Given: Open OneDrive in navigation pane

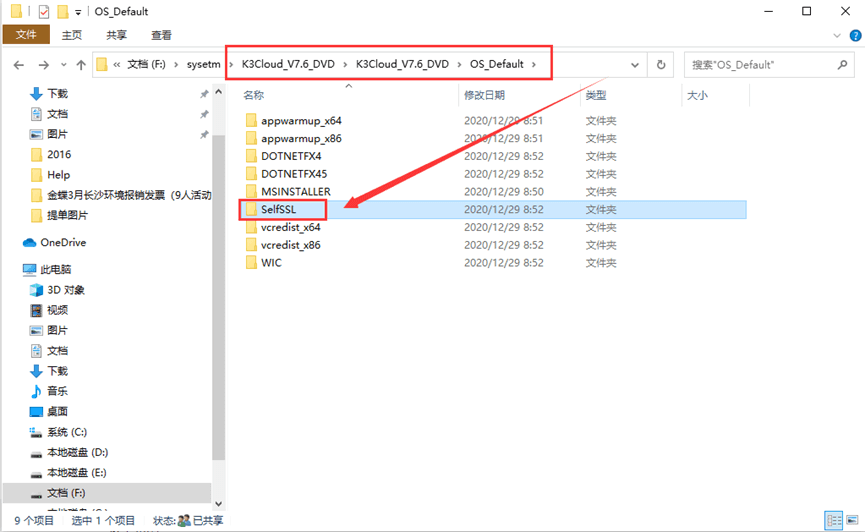Looking at the screenshot, I should (x=63, y=242).
